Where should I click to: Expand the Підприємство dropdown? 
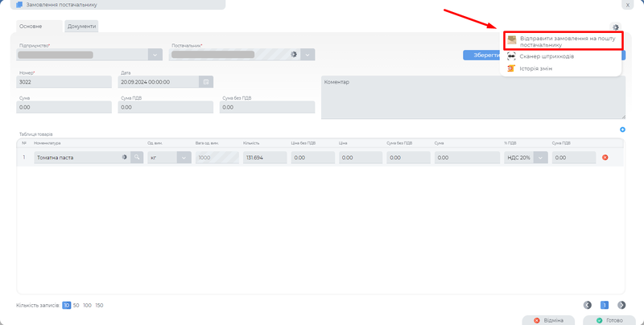[155, 55]
